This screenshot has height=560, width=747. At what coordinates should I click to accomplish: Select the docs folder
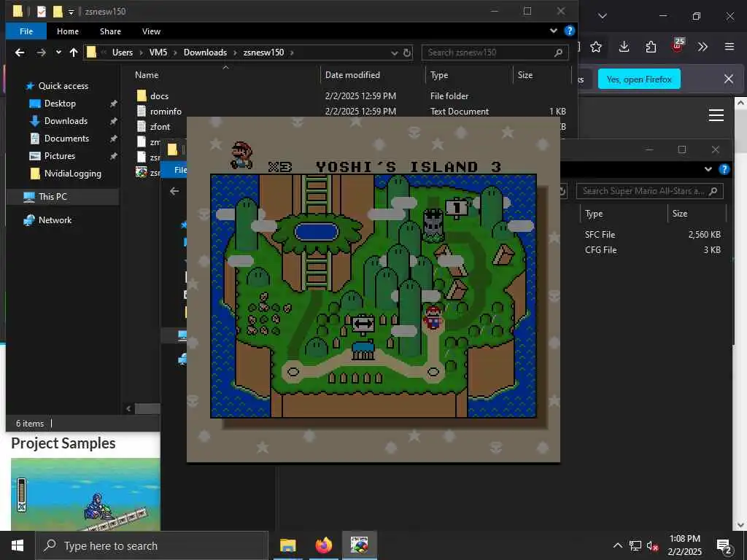pos(159,96)
